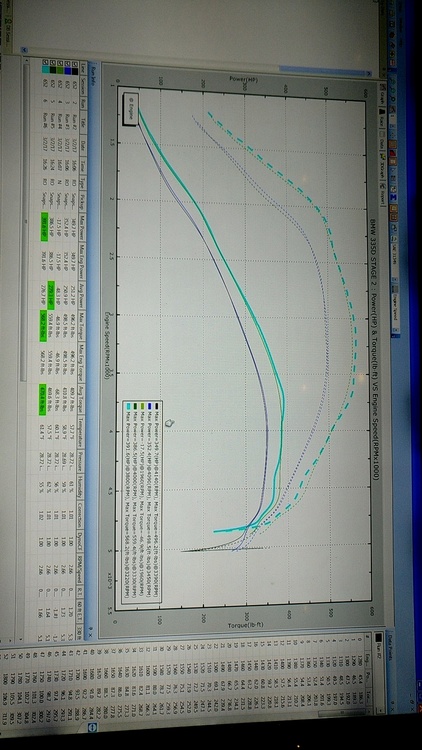Click the blue M icon in the toolbar
The image size is (422, 750).
pyautogui.click(x=394, y=197)
